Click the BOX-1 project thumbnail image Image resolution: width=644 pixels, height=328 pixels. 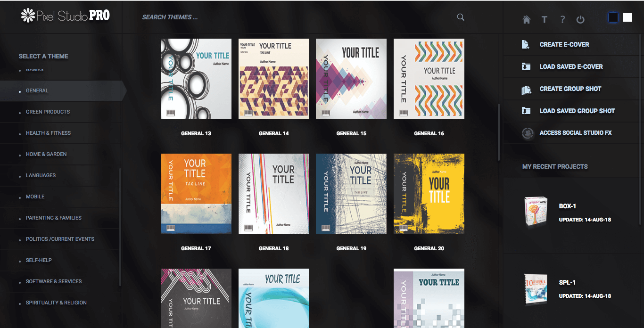click(x=536, y=212)
